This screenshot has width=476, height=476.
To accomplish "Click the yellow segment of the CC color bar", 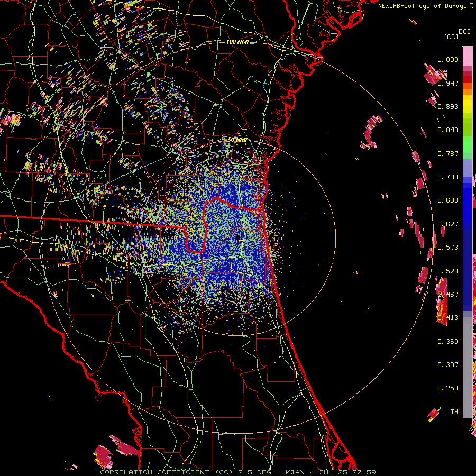I will (x=467, y=103).
